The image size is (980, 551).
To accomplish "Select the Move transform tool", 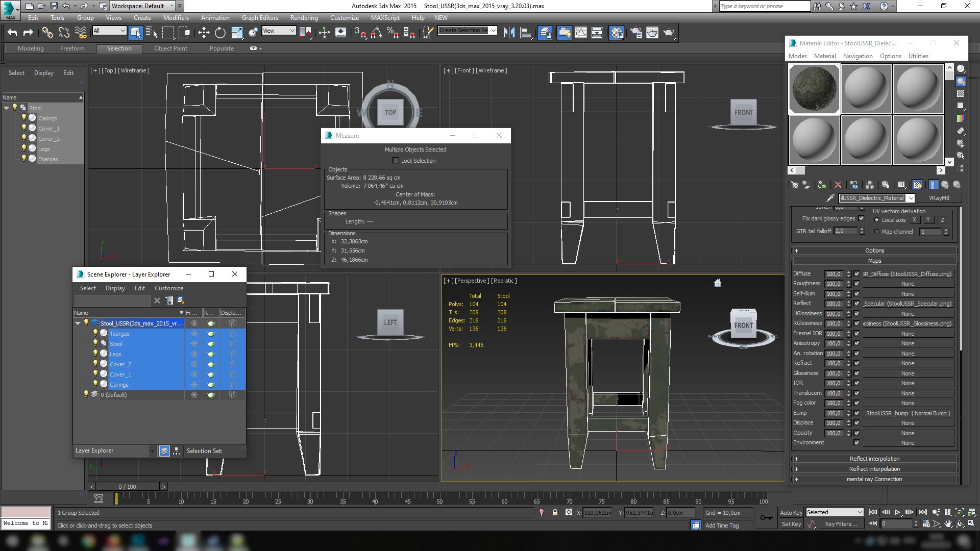I will (x=204, y=33).
